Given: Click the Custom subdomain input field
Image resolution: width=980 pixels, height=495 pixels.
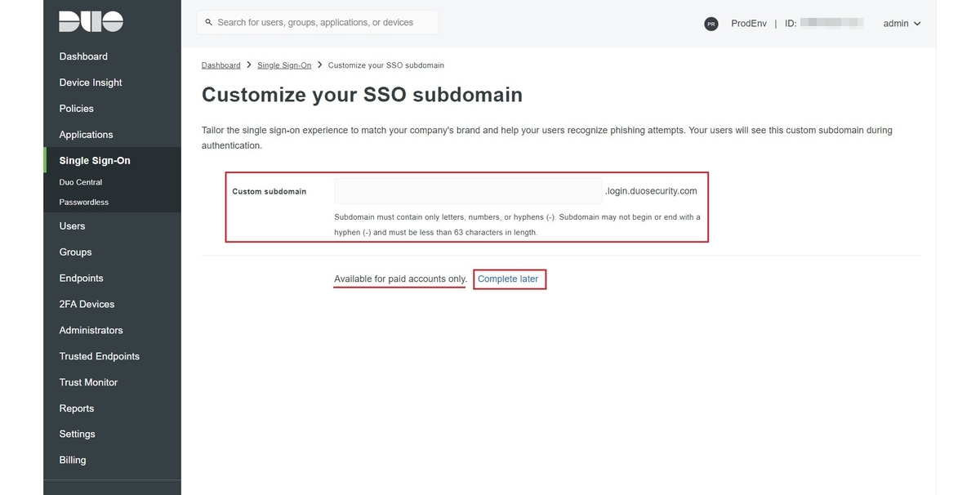Looking at the screenshot, I should (x=467, y=192).
